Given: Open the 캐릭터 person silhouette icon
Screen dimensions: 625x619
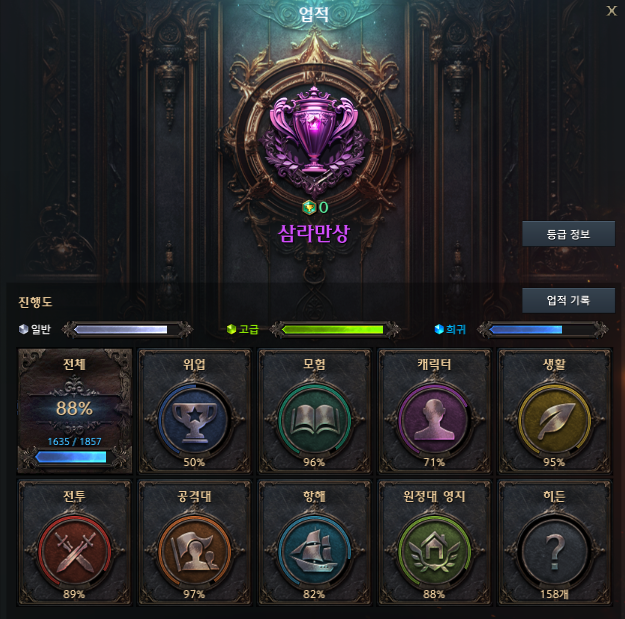Looking at the screenshot, I should pos(434,420).
